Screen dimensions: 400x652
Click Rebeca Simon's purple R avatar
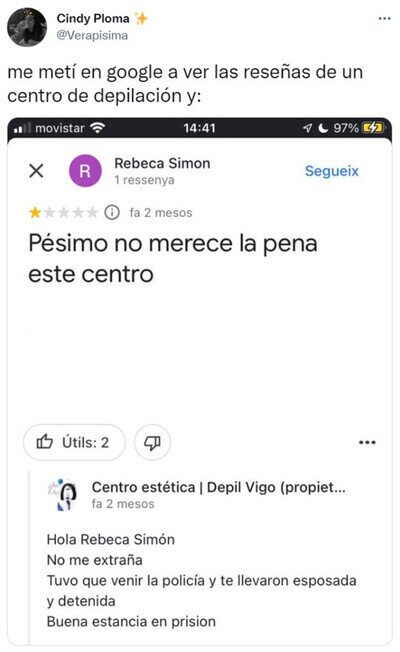point(85,170)
